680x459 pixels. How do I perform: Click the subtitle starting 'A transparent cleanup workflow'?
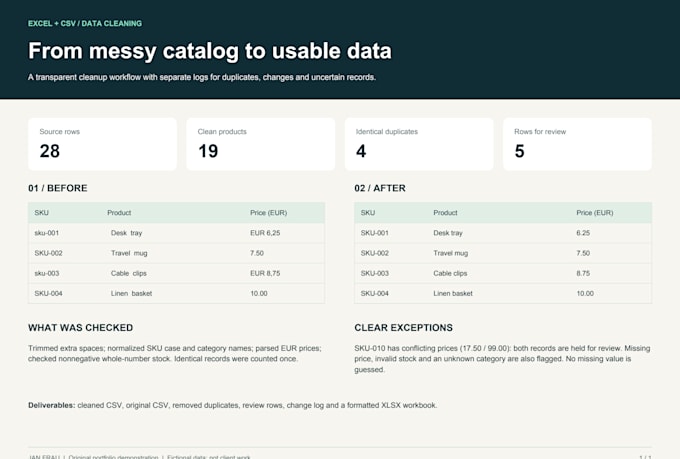[x=202, y=77]
